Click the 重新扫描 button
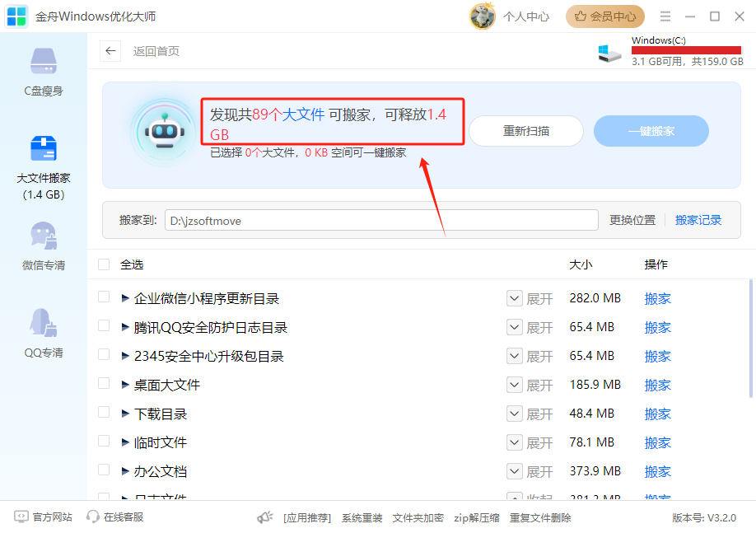The image size is (756, 533). [526, 131]
